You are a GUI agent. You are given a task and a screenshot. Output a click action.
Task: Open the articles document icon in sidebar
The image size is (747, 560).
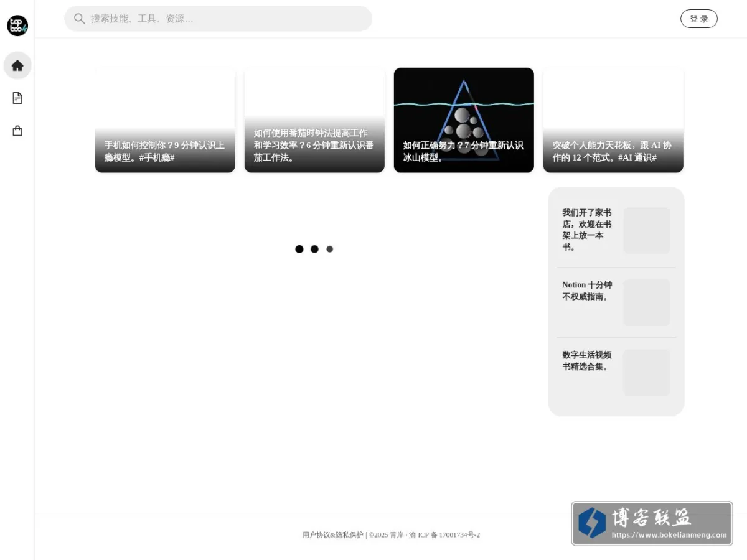pos(17,98)
